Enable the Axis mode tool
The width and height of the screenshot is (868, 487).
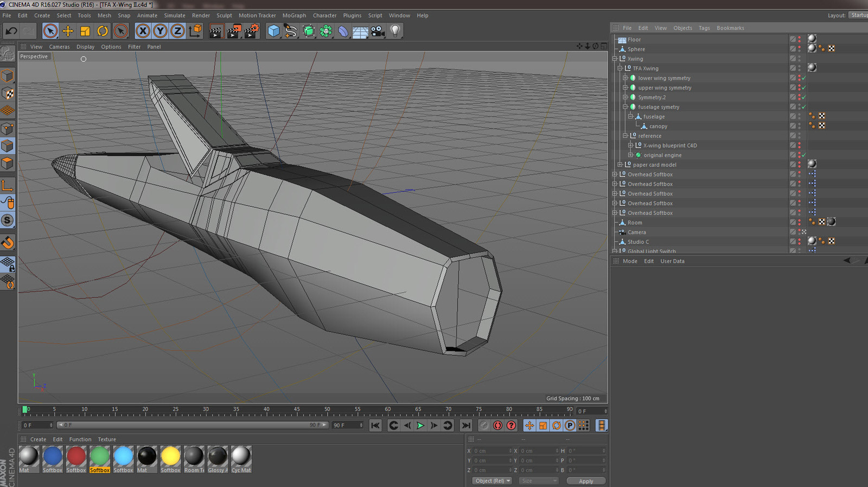(8, 186)
